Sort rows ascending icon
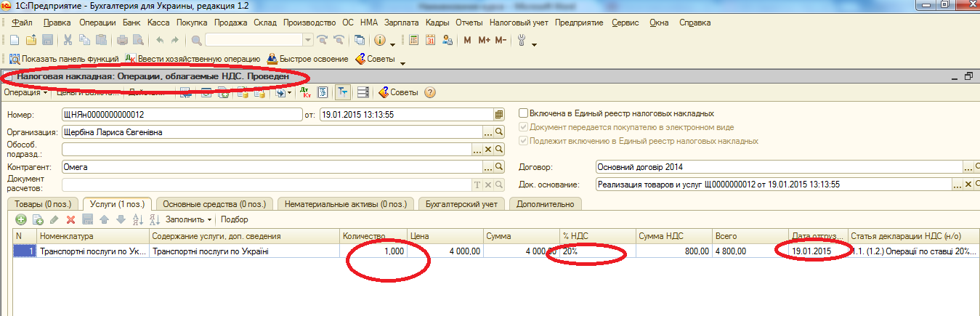The width and height of the screenshot is (980, 316). click(137, 219)
